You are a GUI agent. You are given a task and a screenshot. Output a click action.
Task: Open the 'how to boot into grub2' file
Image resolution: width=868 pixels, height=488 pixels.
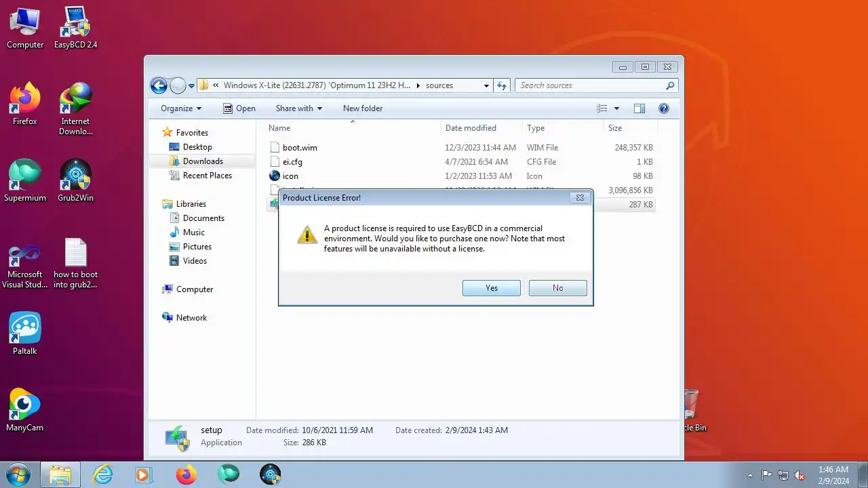75,263
